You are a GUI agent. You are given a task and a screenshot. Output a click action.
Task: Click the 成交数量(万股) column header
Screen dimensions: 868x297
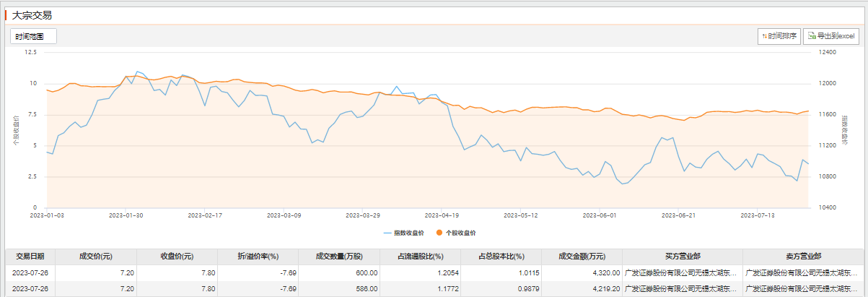click(338, 256)
